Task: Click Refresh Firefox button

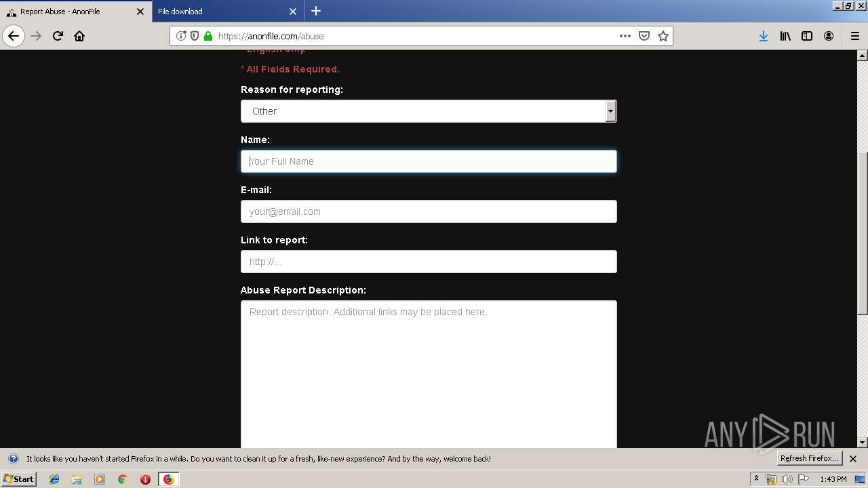Action: [x=809, y=458]
